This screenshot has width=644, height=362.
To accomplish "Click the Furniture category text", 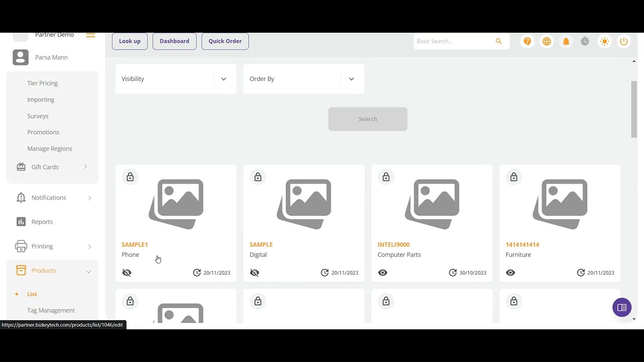I will (x=518, y=255).
